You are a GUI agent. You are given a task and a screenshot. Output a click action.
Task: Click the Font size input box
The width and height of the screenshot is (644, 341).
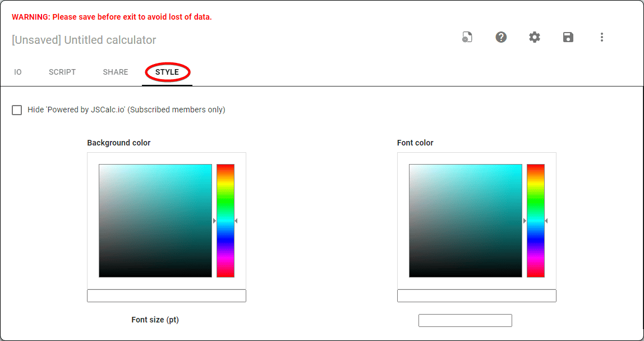[465, 320]
